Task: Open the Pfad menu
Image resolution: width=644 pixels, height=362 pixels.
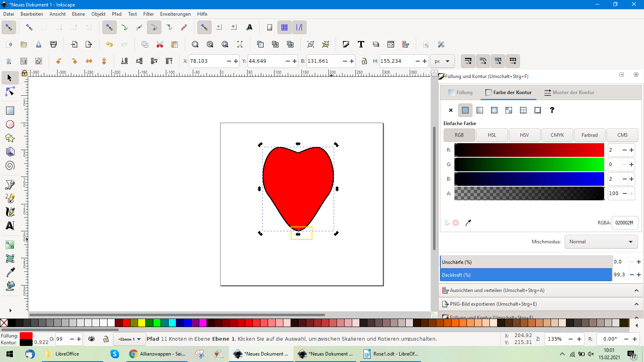Action: coord(117,14)
